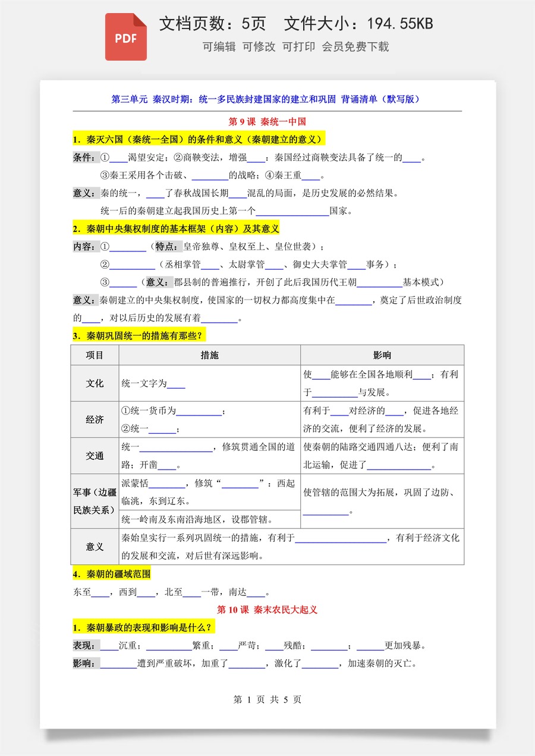Click the table row label '军事(边疆民族关系)'
The width and height of the screenshot is (535, 756).
tap(95, 501)
